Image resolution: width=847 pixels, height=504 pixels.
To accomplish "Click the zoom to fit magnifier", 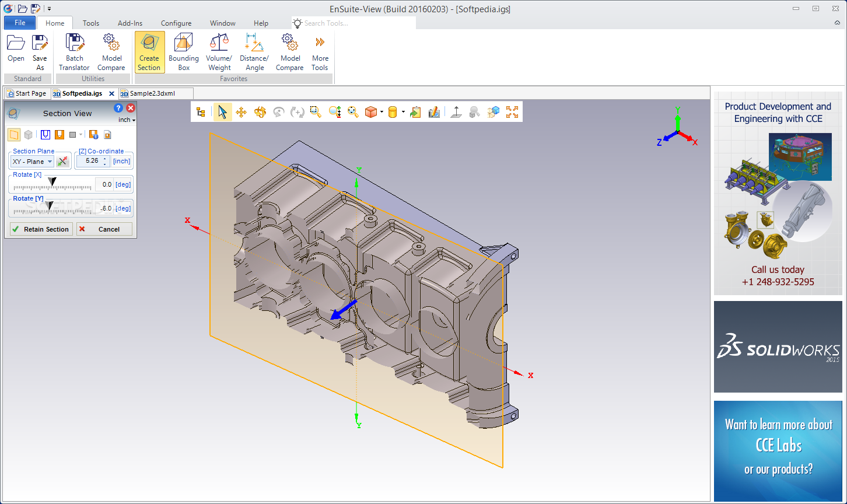I will click(353, 112).
